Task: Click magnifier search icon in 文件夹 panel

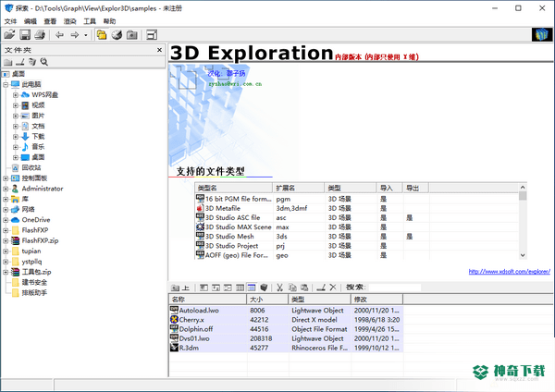Action: (43, 62)
